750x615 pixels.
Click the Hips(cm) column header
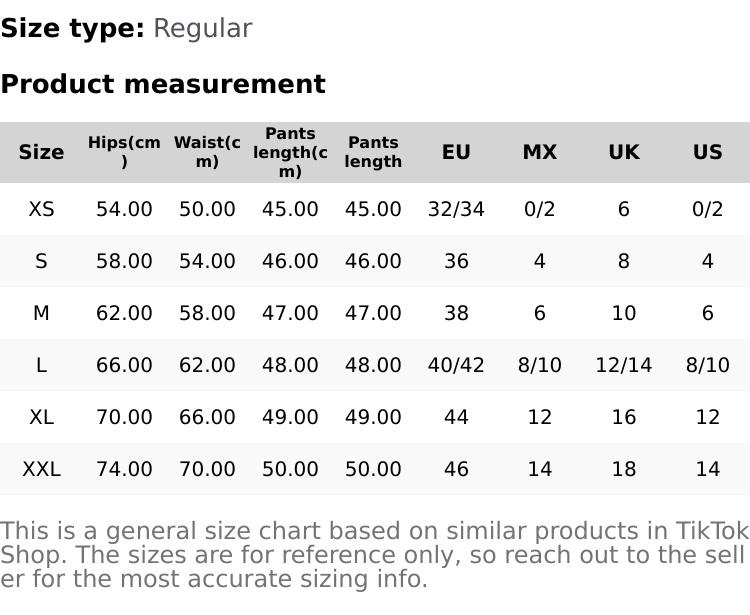click(x=124, y=152)
